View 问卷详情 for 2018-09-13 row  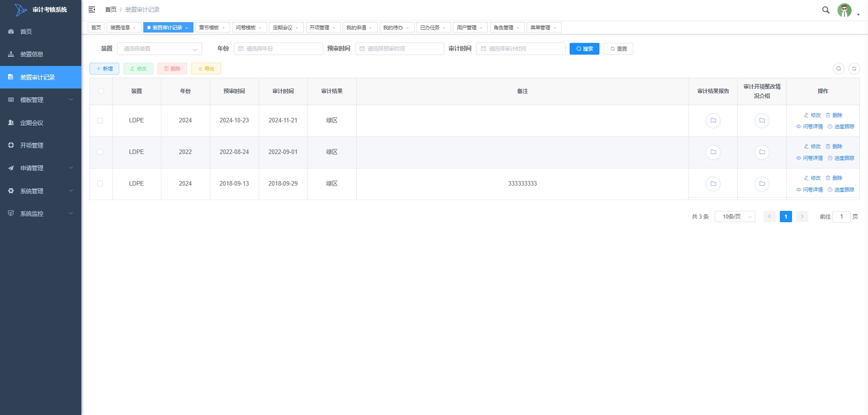[809, 190]
